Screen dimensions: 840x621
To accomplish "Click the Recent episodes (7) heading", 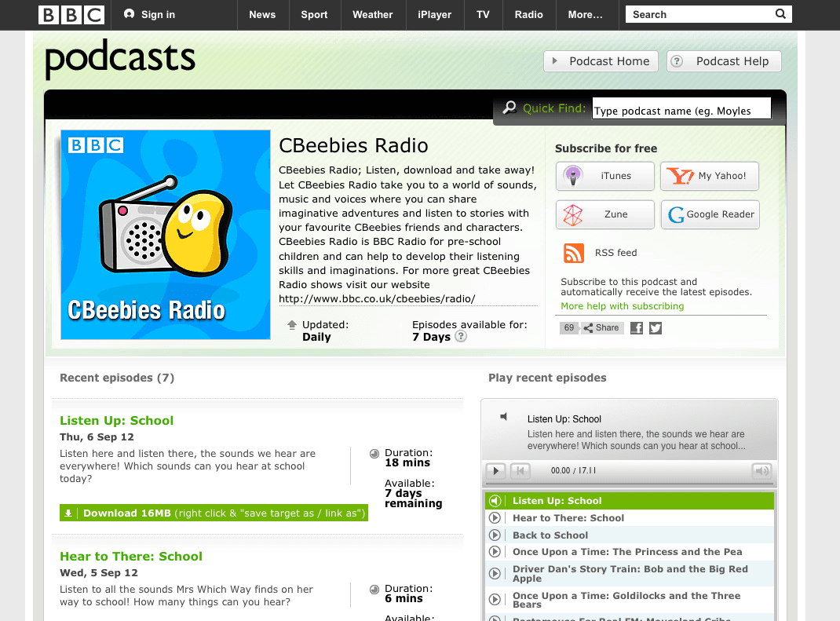I will point(117,378).
